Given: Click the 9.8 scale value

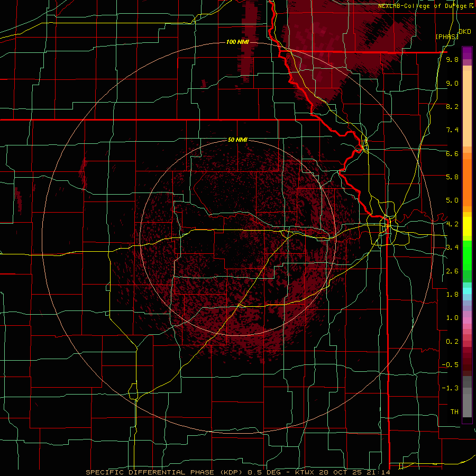Looking at the screenshot, I should tap(452, 60).
